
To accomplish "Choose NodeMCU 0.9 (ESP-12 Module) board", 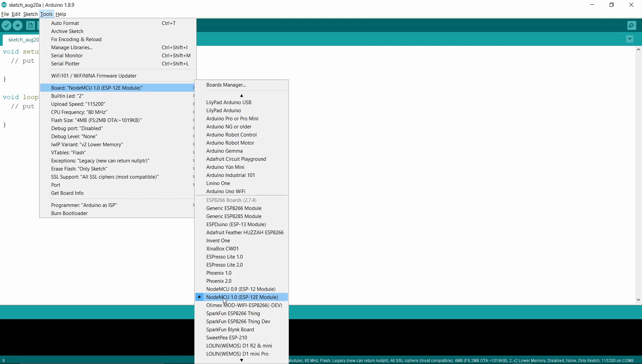I will 241,289.
